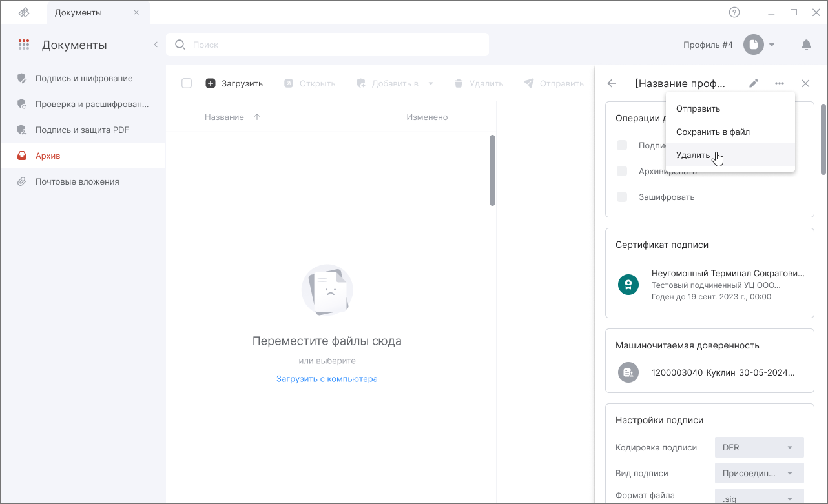This screenshot has width=828, height=504.
Task: Collapse the sidebar with the chevron
Action: click(156, 45)
